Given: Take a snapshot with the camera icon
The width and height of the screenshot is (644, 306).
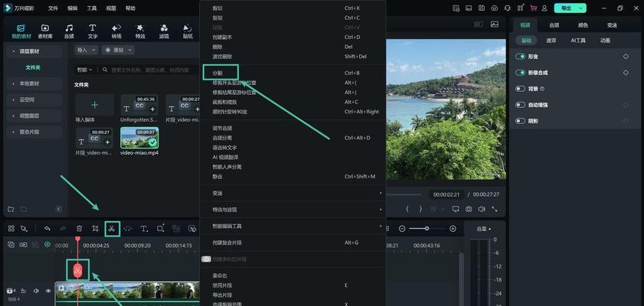Looking at the screenshot, I should tap(469, 209).
